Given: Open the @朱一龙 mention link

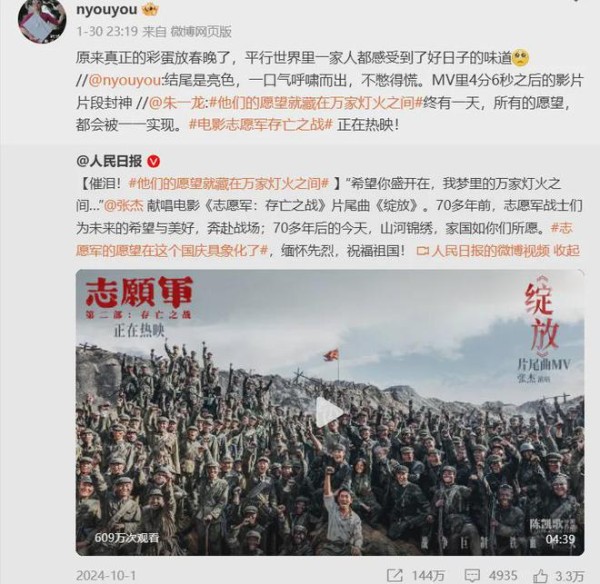Looking at the screenshot, I should tap(176, 103).
